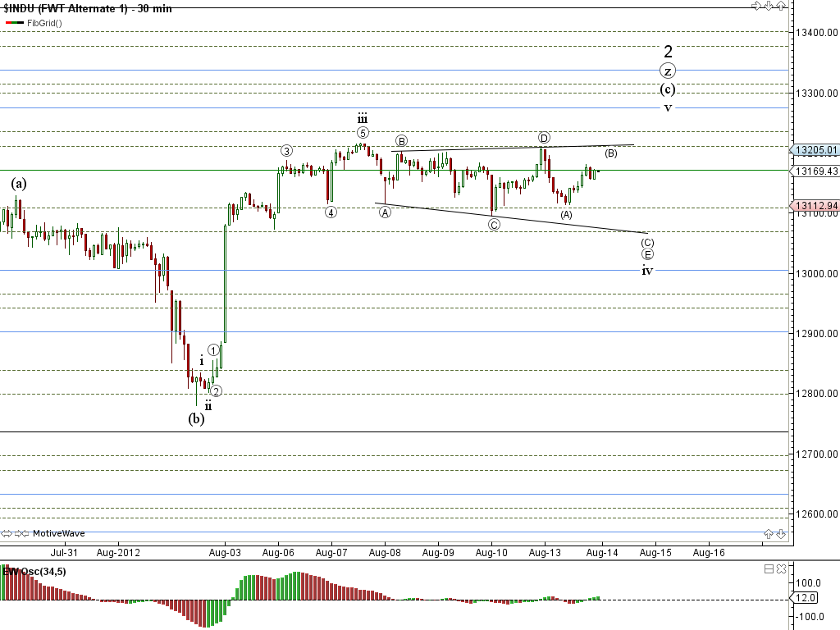
Task: Select the wave iii label at the peak
Action: [x=362, y=118]
